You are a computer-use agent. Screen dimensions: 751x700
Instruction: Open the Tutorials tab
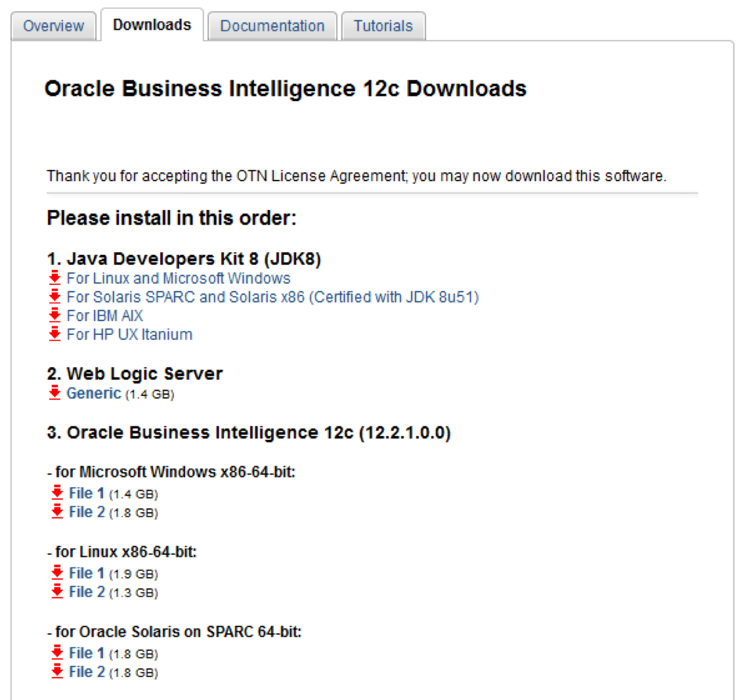point(383,26)
